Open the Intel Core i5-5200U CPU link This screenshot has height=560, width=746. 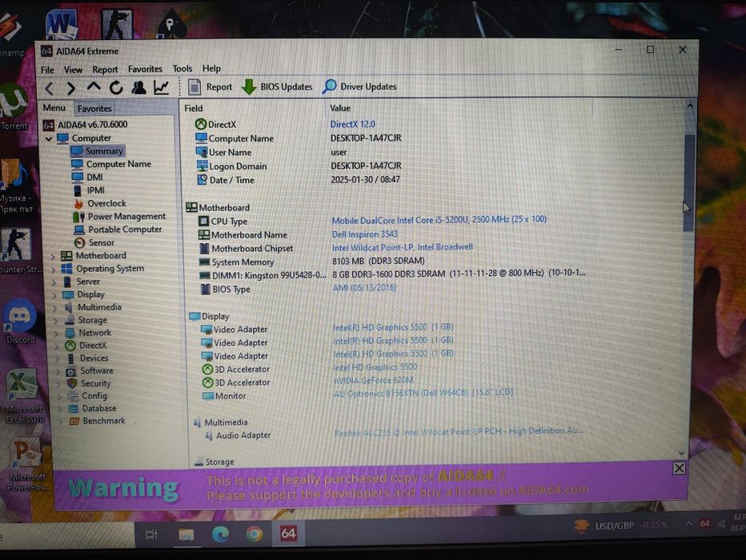click(x=439, y=220)
